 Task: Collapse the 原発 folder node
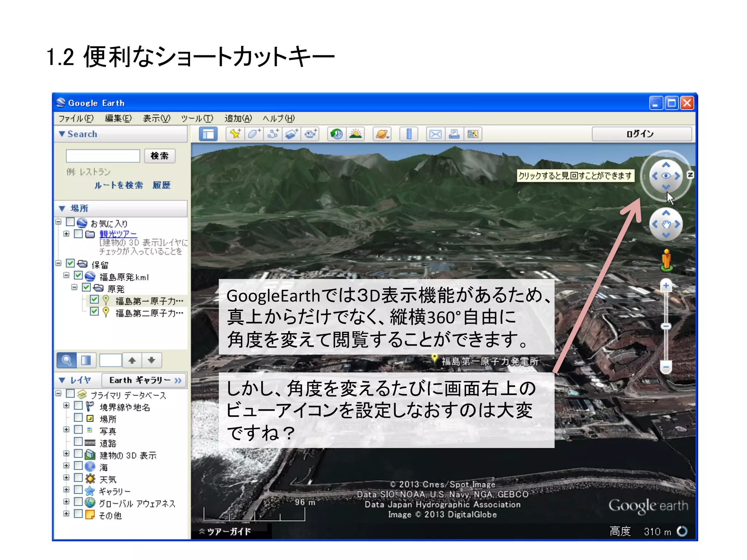pos(74,287)
